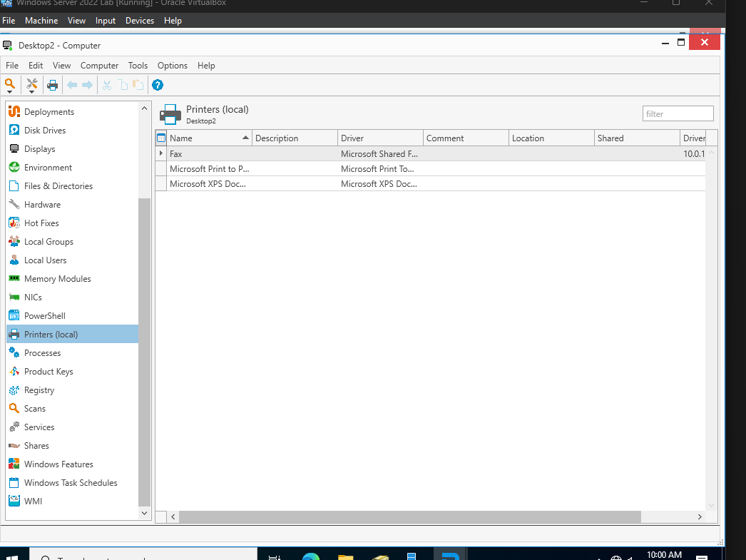This screenshot has height=560, width=746.
Task: Click the toolbar copy icon
Action: point(123,85)
